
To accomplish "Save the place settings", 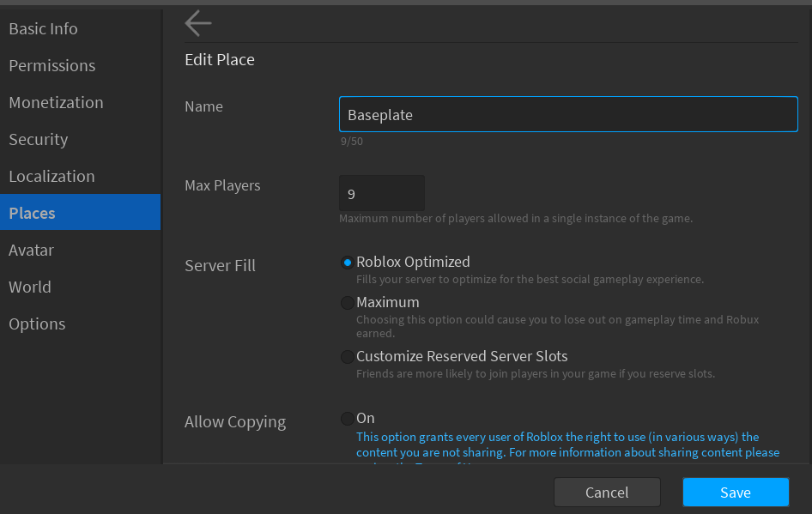I will tap(736, 492).
